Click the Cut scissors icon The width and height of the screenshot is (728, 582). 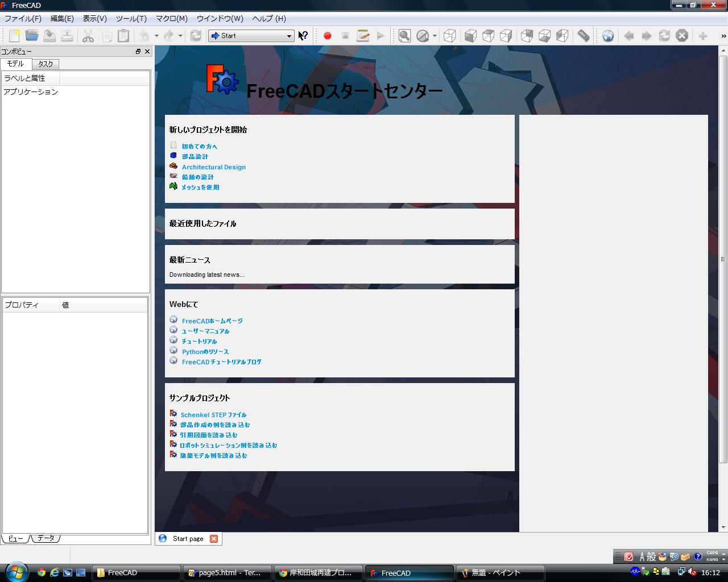pos(88,36)
